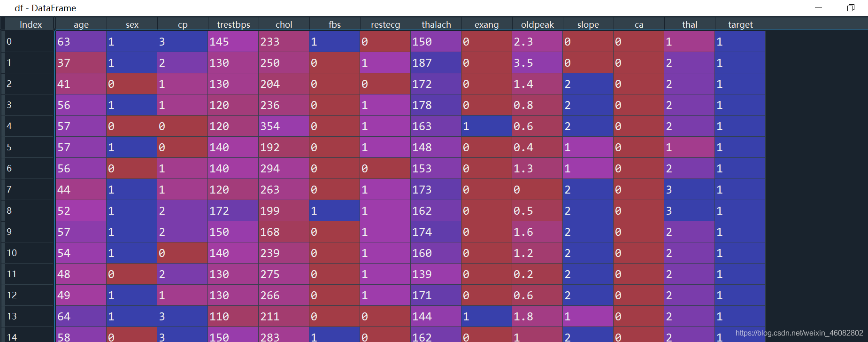
Task: Minimize the df DataFrame window
Action: point(818,8)
